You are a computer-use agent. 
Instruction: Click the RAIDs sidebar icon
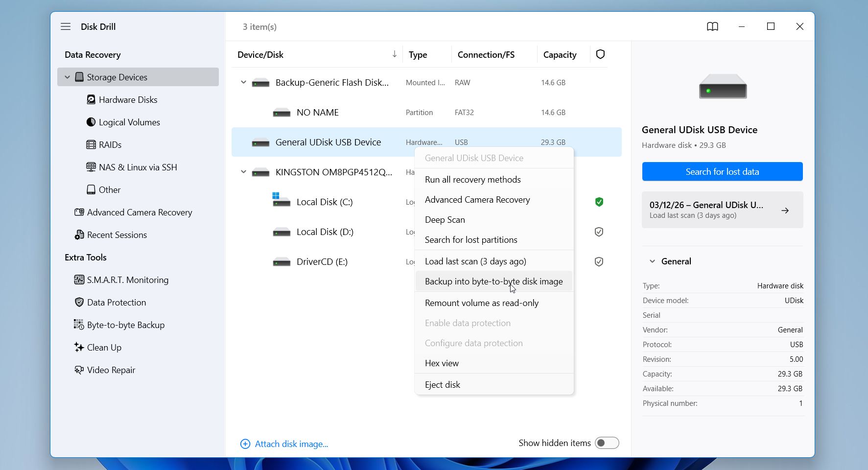(x=91, y=144)
